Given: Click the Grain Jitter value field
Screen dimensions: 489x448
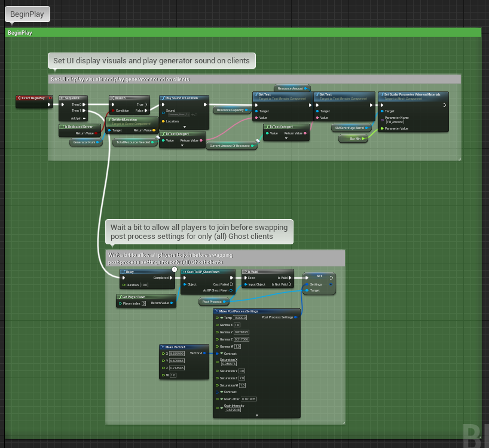Looking at the screenshot, I should (x=250, y=398).
